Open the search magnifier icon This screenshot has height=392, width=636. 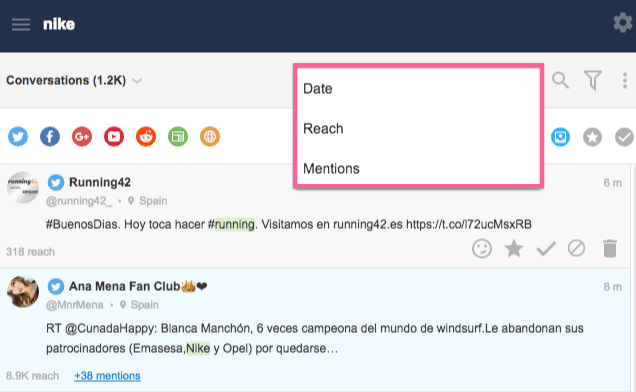coord(561,80)
